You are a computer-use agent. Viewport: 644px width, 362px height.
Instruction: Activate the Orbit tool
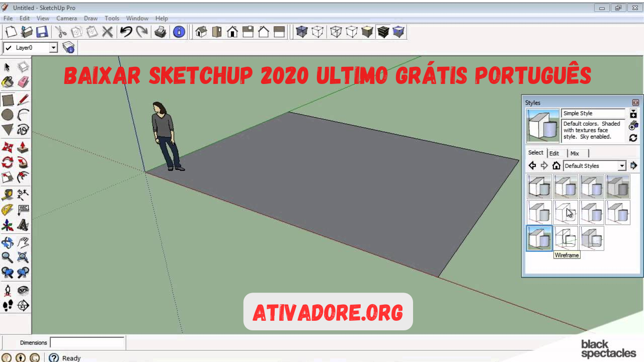point(8,243)
